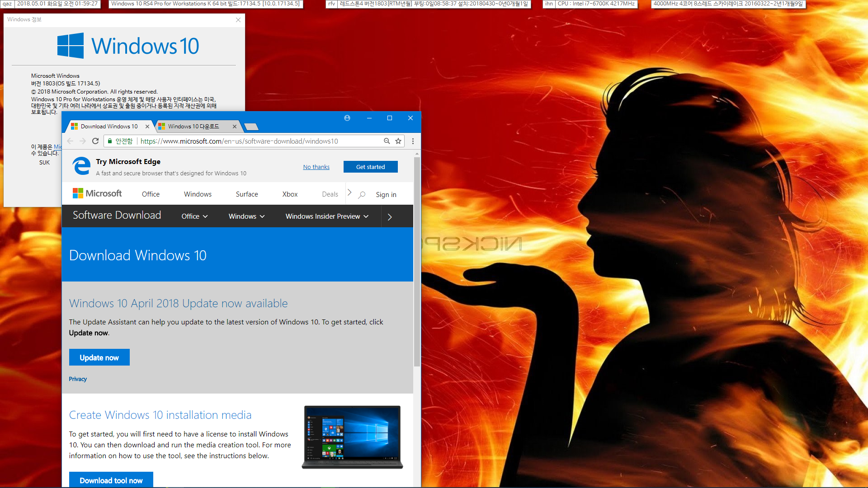This screenshot has width=868, height=488.
Task: Click the Microsoft Edge logo
Action: (x=82, y=166)
